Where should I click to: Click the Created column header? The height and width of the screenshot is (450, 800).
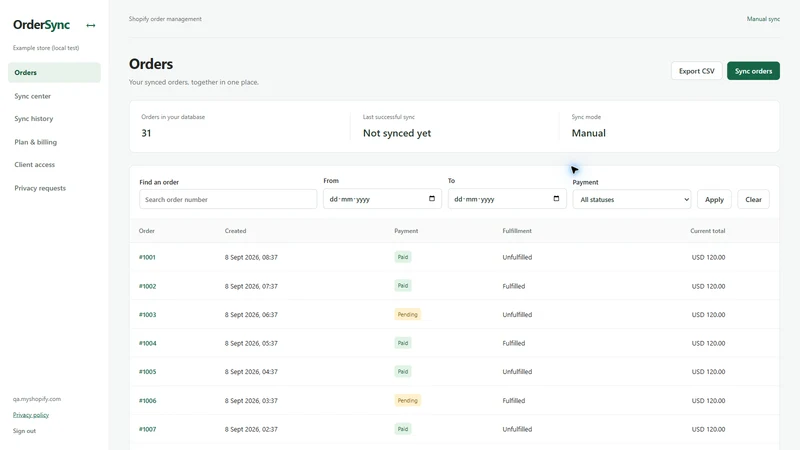[235, 231]
